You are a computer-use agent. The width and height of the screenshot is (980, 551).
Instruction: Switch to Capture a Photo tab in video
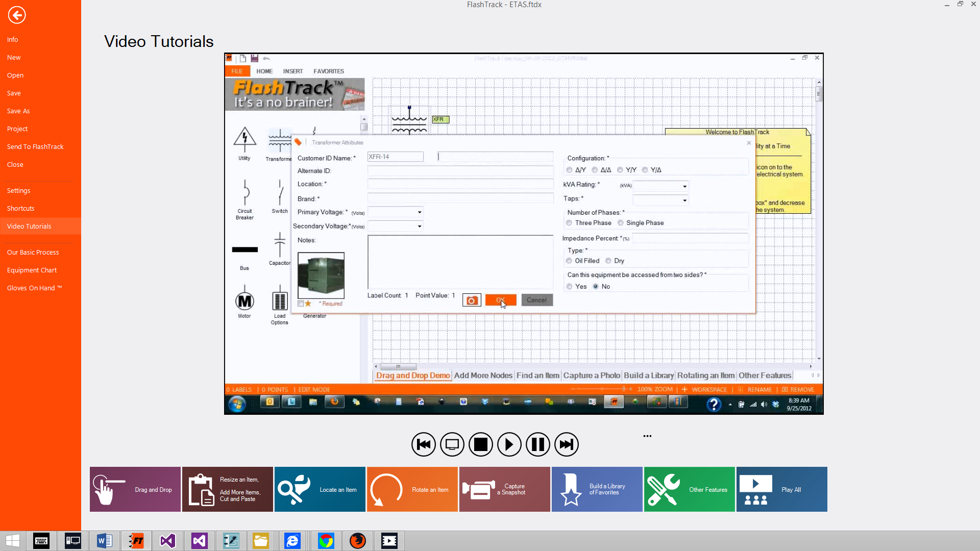coord(592,375)
